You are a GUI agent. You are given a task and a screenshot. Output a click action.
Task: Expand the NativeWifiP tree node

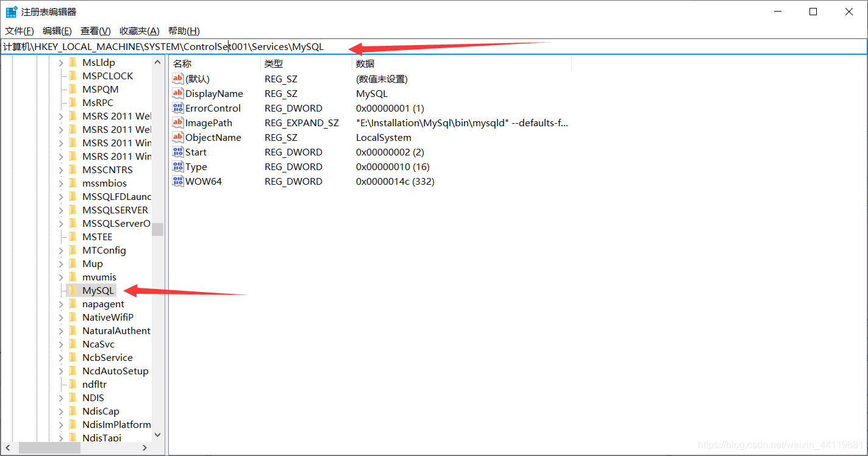click(61, 317)
